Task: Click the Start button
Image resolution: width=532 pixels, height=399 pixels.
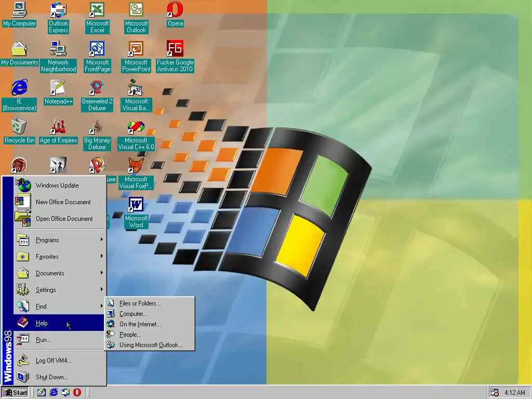Action: pyautogui.click(x=15, y=393)
